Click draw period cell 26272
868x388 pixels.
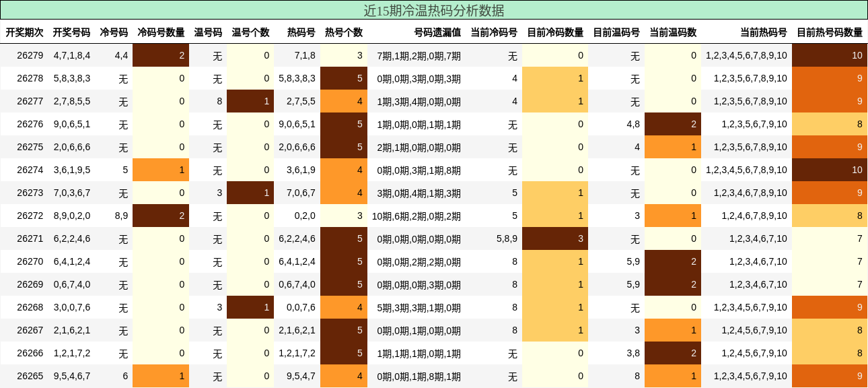(x=30, y=216)
